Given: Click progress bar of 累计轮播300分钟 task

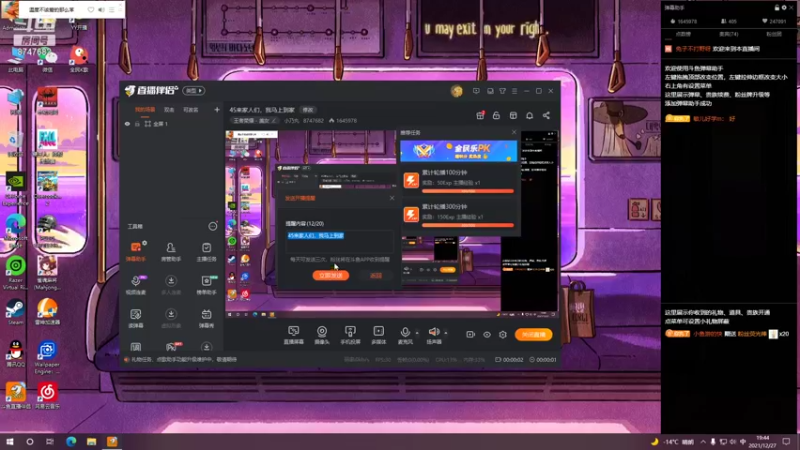Looking at the screenshot, I should click(468, 225).
